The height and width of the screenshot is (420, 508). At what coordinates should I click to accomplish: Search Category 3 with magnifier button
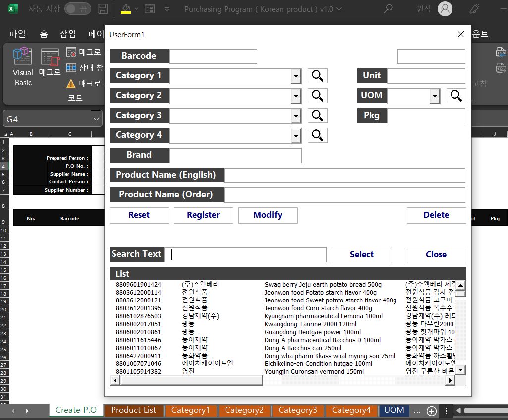317,116
